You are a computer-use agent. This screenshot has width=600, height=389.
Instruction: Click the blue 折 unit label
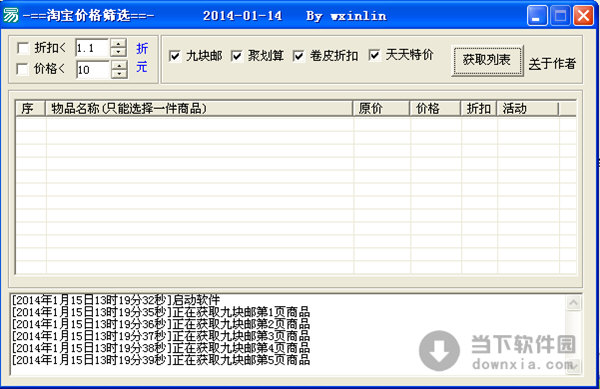[x=142, y=49]
